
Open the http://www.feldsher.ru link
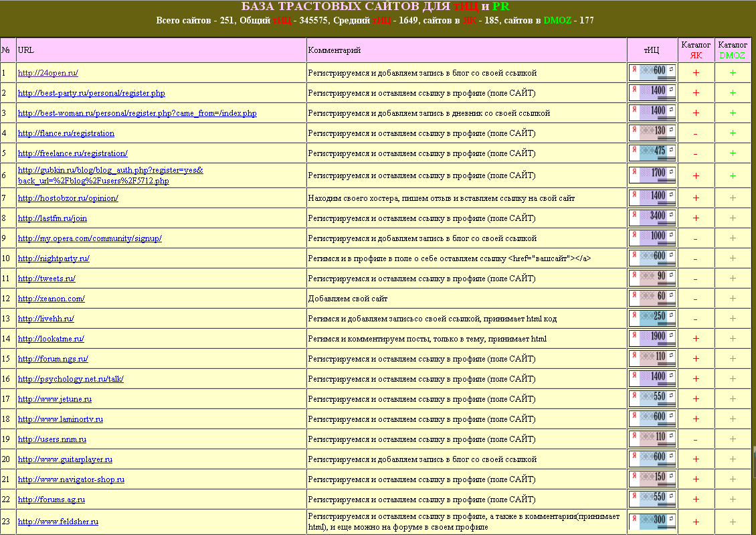click(x=58, y=522)
